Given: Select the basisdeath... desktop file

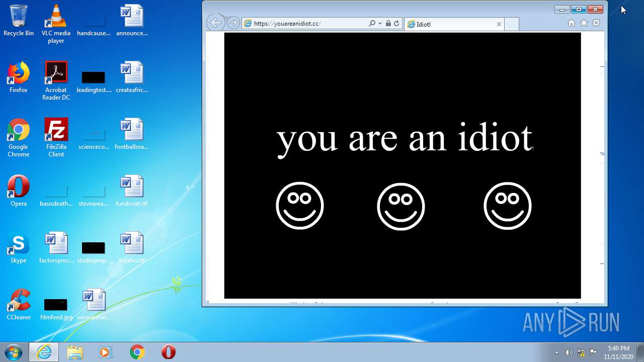Looking at the screenshot, I should pyautogui.click(x=56, y=195).
